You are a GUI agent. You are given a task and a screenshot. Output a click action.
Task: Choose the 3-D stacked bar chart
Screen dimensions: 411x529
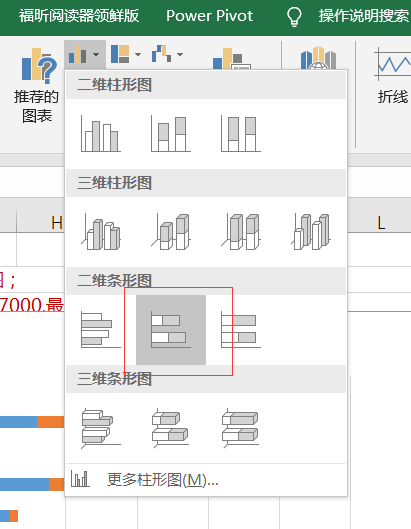pyautogui.click(x=171, y=428)
